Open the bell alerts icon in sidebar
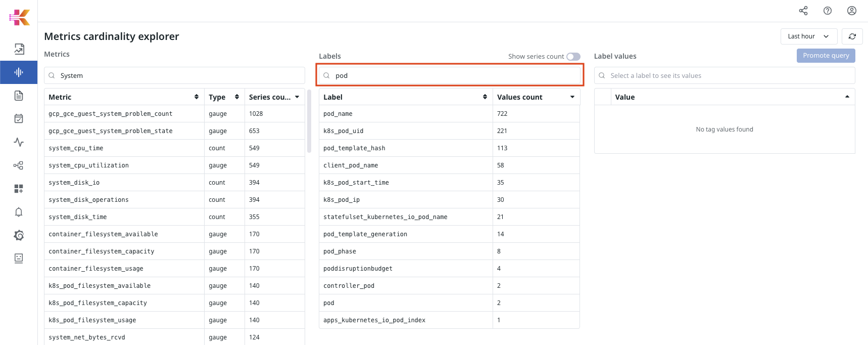 click(19, 212)
